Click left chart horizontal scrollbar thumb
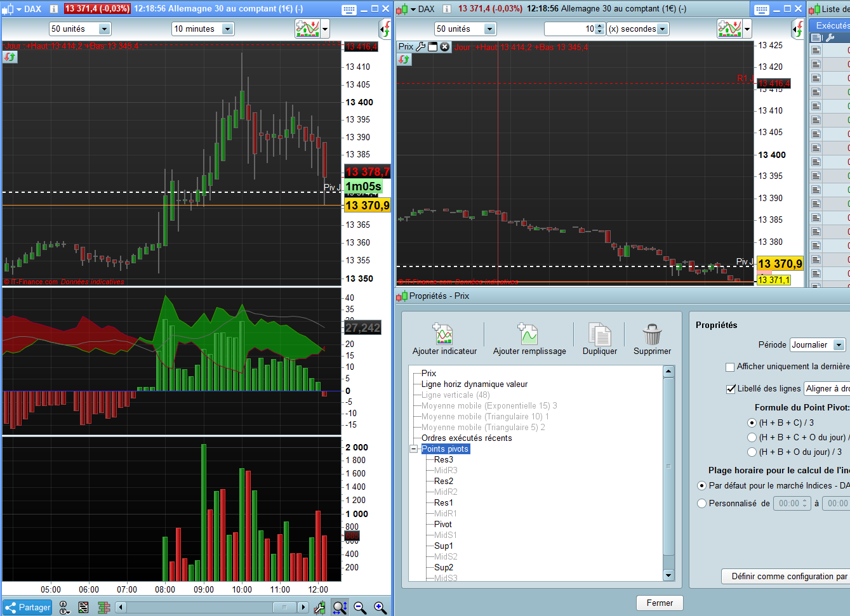Screen dimensions: 850x616 tap(283, 607)
